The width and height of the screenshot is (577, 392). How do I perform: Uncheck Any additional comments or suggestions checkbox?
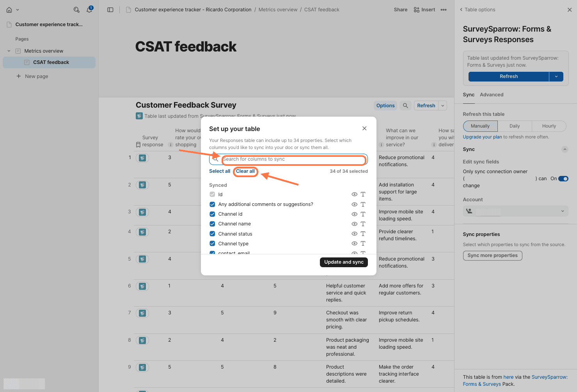[212, 204]
